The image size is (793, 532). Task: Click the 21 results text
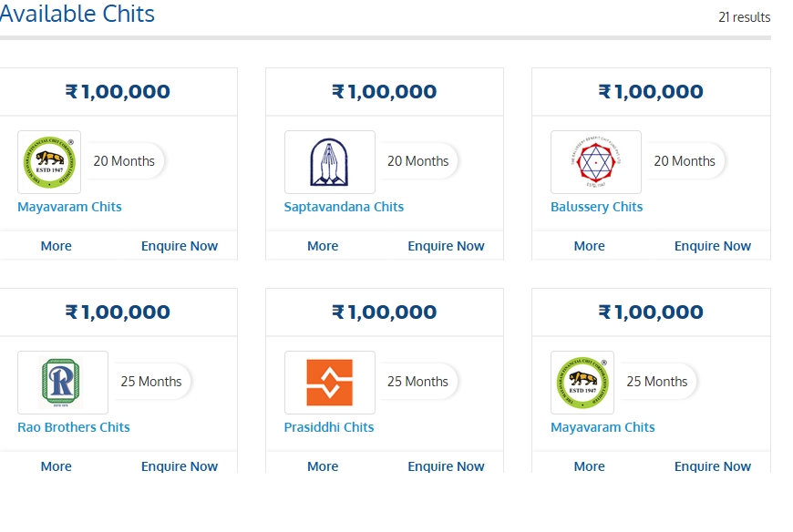point(745,16)
